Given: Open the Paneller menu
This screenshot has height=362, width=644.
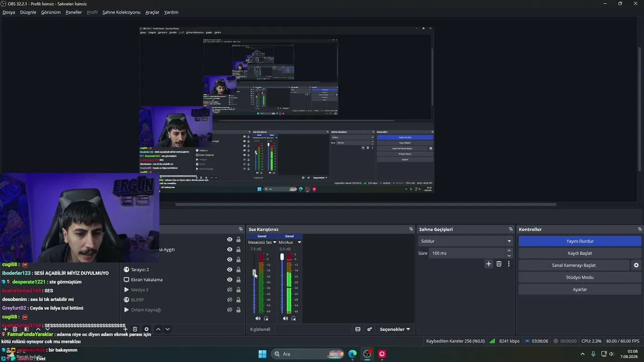Looking at the screenshot, I should [73, 12].
